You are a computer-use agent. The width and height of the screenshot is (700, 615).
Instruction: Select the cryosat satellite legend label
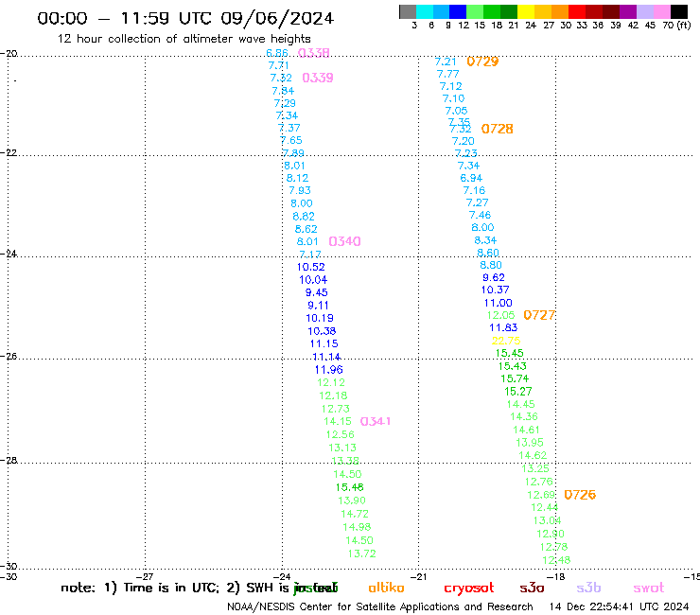tap(469, 588)
